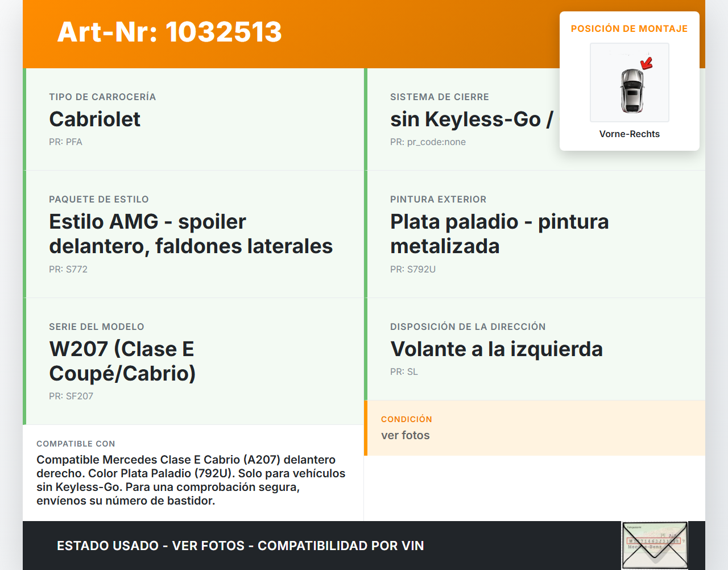Click the POSICIÓN DE MONTAJE label
This screenshot has width=728, height=570.
(x=630, y=28)
